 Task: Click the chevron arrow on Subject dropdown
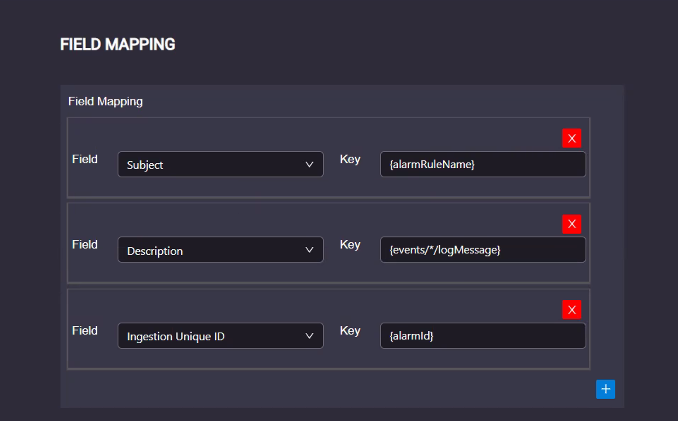coord(309,164)
